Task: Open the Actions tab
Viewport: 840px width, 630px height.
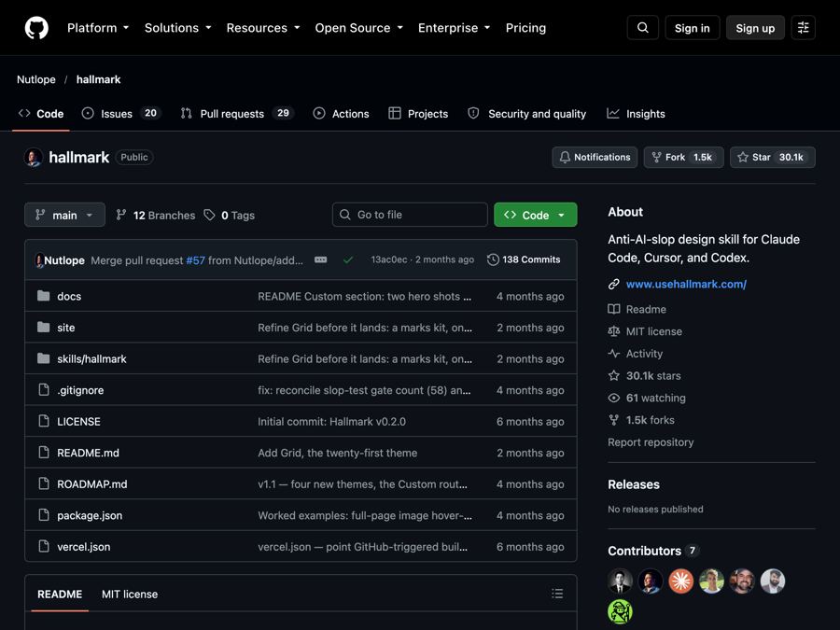Action: [342, 114]
